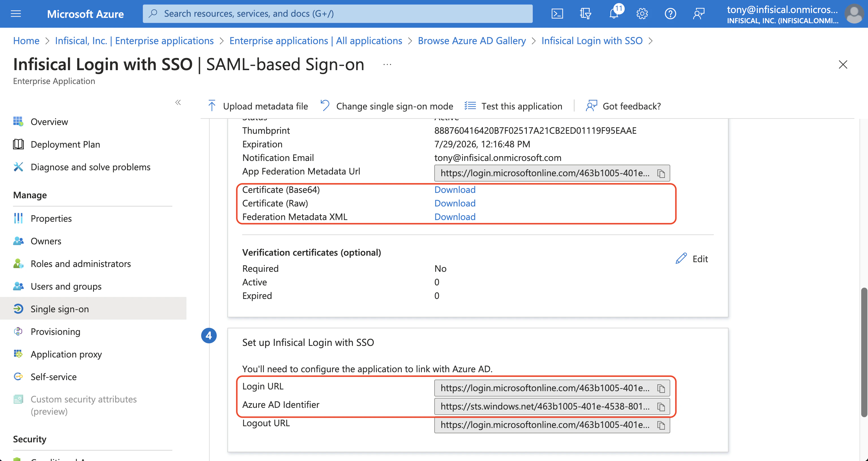Click the Login URL text field

click(x=552, y=388)
